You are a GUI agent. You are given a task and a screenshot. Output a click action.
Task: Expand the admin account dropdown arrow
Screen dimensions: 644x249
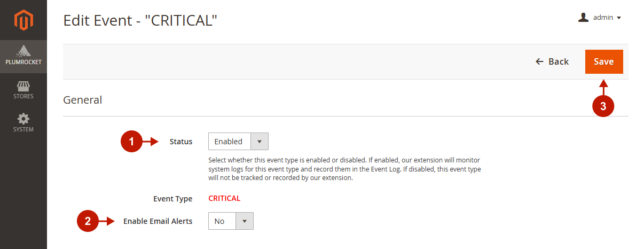(619, 18)
